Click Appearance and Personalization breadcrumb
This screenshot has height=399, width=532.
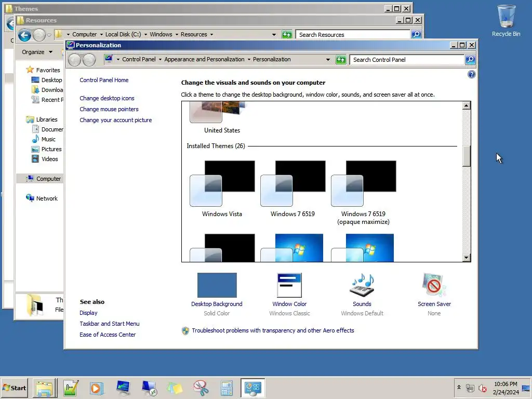[204, 59]
